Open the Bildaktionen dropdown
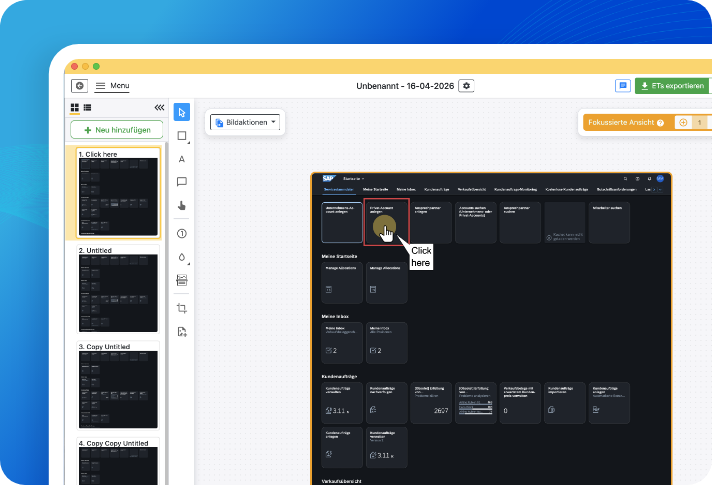 245,122
